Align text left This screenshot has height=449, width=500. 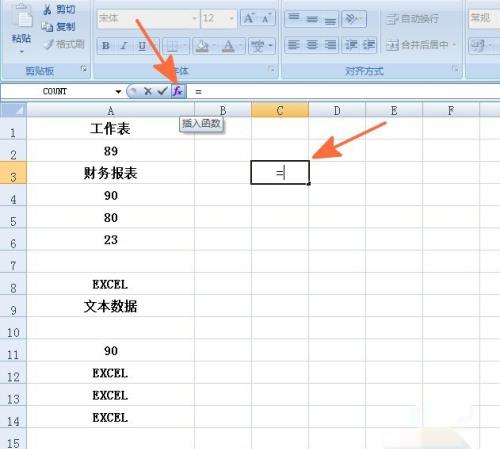pos(294,45)
